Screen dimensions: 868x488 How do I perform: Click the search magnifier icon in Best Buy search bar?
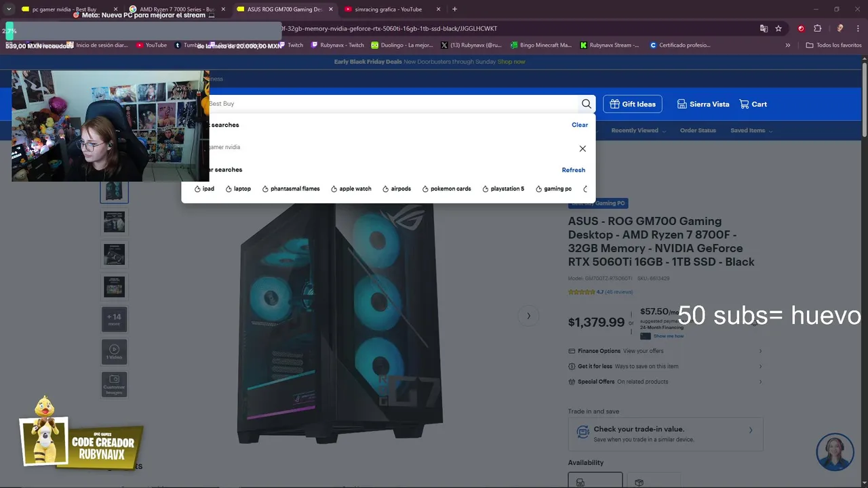point(586,104)
